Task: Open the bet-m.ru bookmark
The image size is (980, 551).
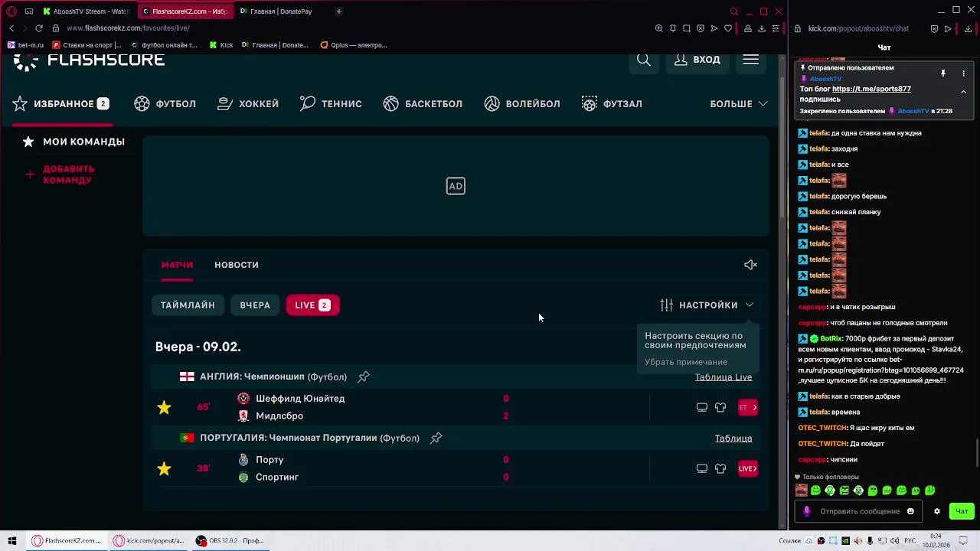Action: (x=25, y=45)
